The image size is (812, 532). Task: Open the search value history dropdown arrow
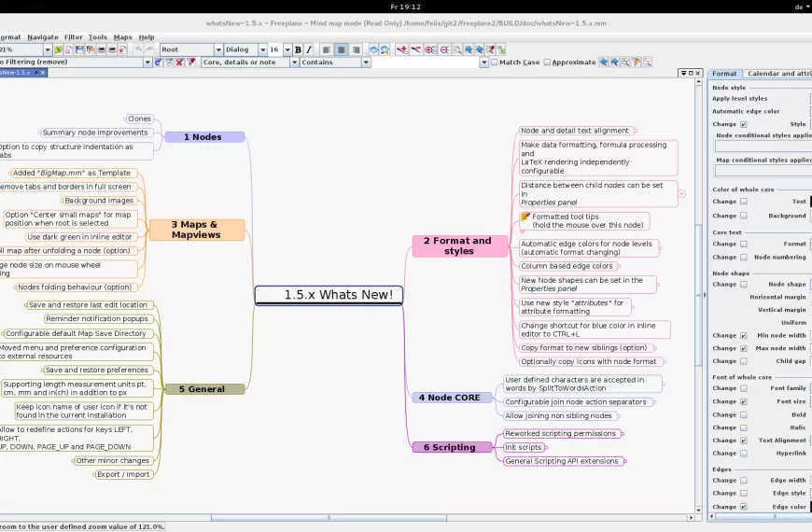(484, 63)
